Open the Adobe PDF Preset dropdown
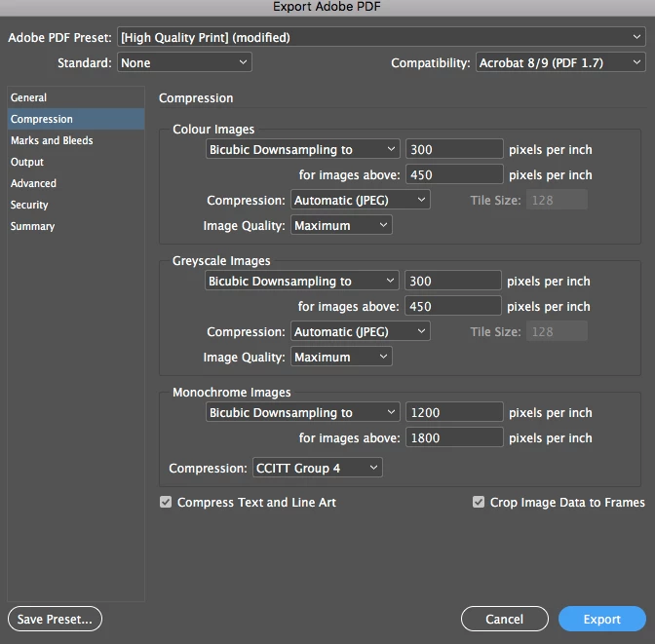Viewport: 655px width, 644px height. (381, 38)
